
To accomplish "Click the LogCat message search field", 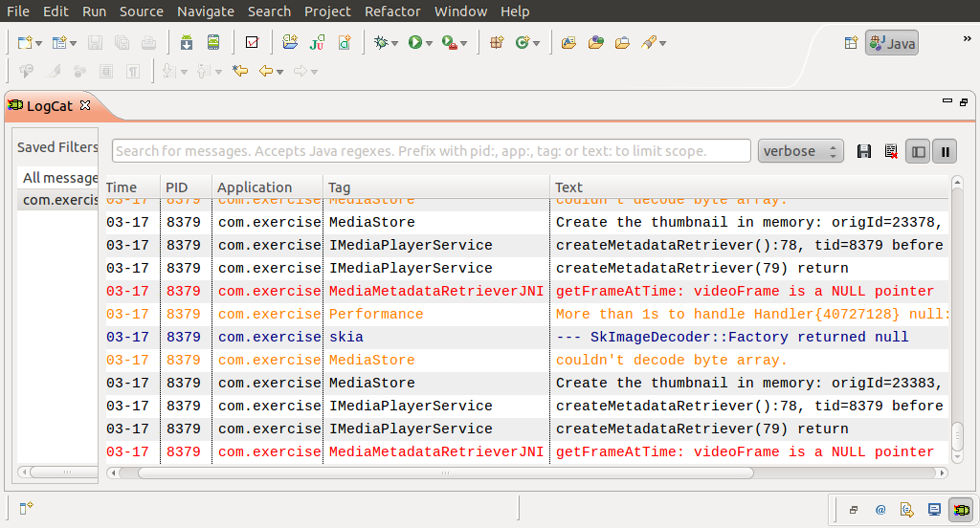I will tap(432, 151).
